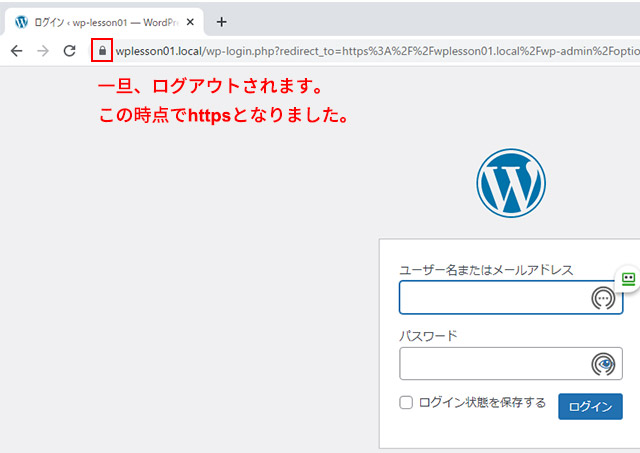Click the password manager icon in username field

click(603, 298)
